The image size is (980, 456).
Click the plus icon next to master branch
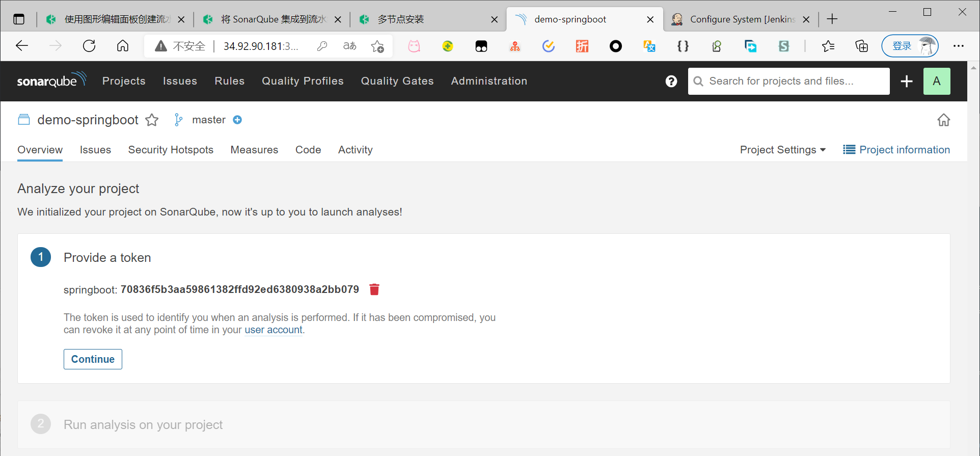click(x=237, y=120)
